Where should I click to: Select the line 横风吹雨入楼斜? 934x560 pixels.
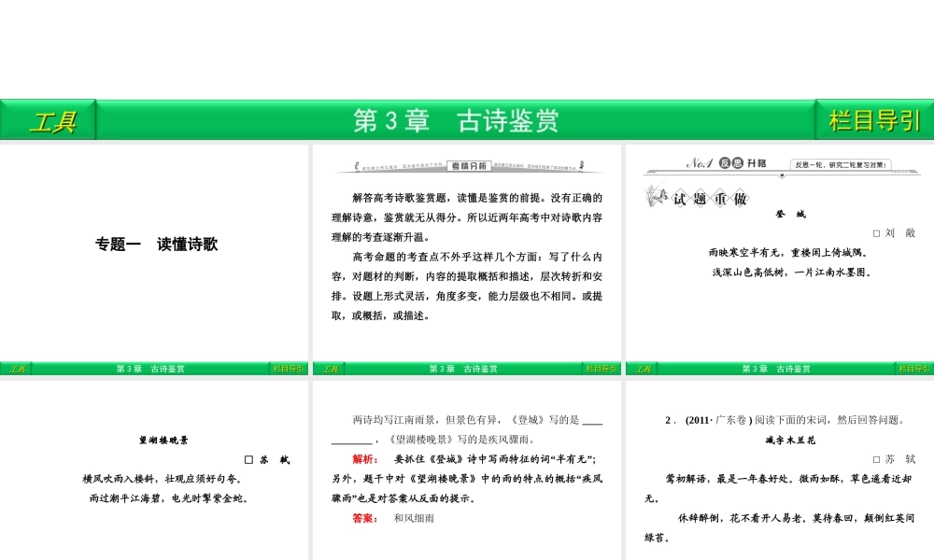[163, 479]
